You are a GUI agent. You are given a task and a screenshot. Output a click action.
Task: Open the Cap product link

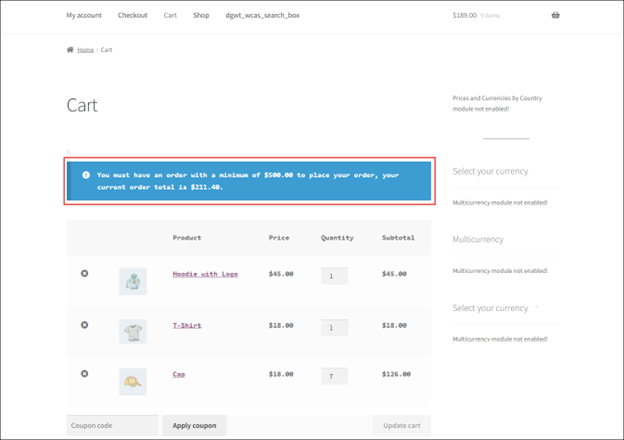(x=179, y=374)
